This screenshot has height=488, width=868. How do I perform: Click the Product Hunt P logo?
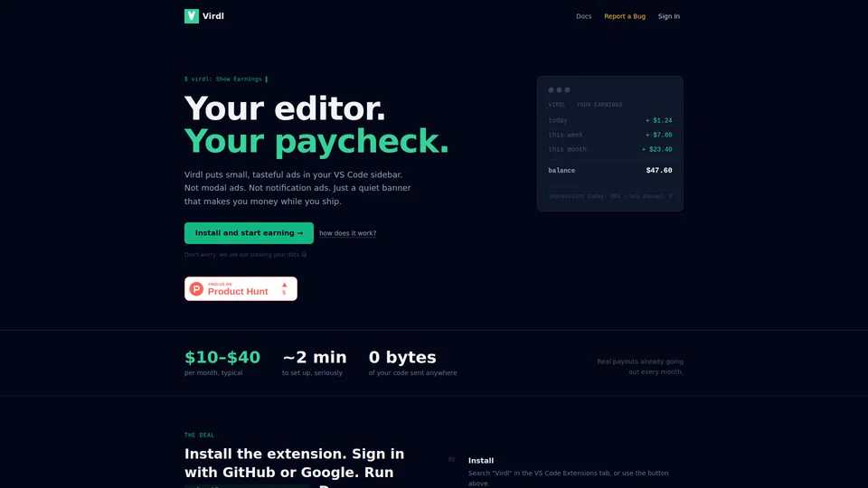coord(196,289)
